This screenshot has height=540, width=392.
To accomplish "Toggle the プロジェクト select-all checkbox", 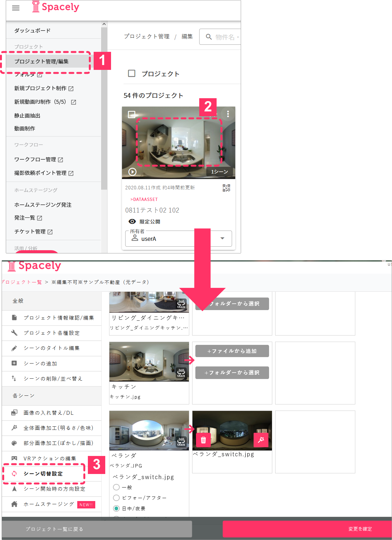I will [x=132, y=73].
